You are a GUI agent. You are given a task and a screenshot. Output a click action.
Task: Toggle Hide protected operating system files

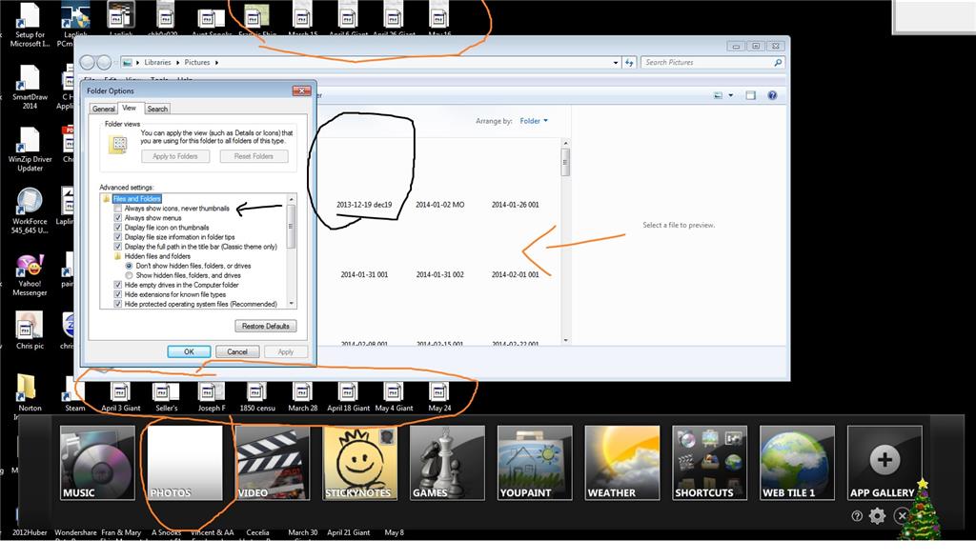pos(117,304)
